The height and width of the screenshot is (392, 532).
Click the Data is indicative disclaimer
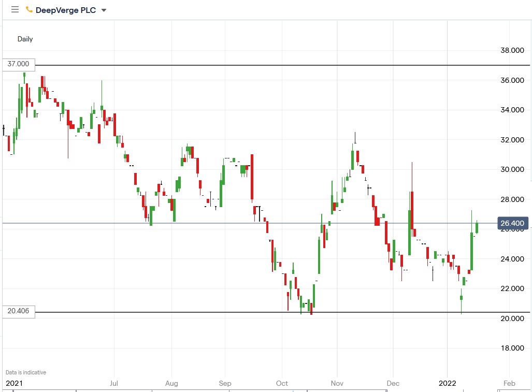point(24,372)
